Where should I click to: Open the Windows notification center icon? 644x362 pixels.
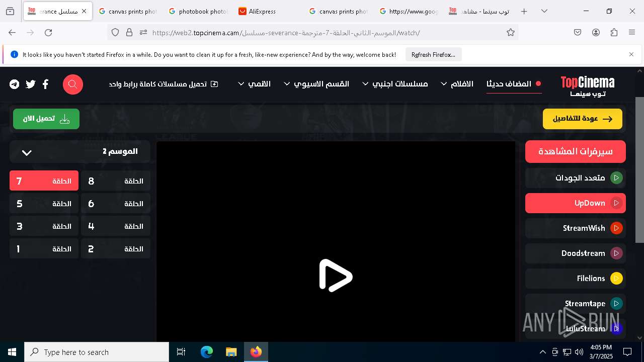[627, 352]
